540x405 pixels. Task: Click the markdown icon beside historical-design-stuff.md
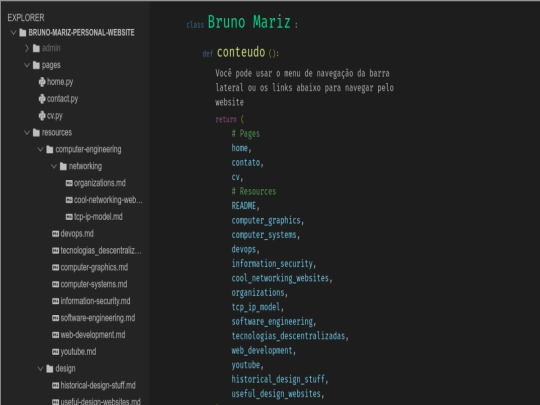click(x=55, y=386)
